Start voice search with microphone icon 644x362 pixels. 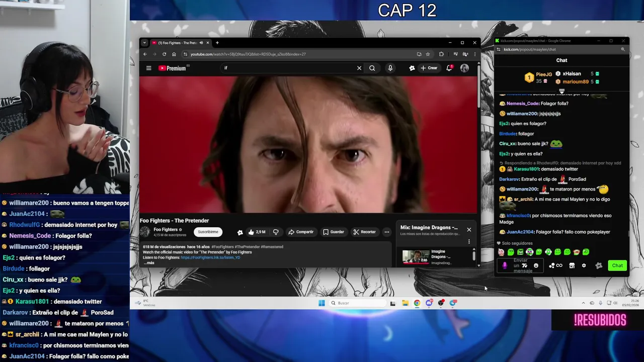point(390,68)
